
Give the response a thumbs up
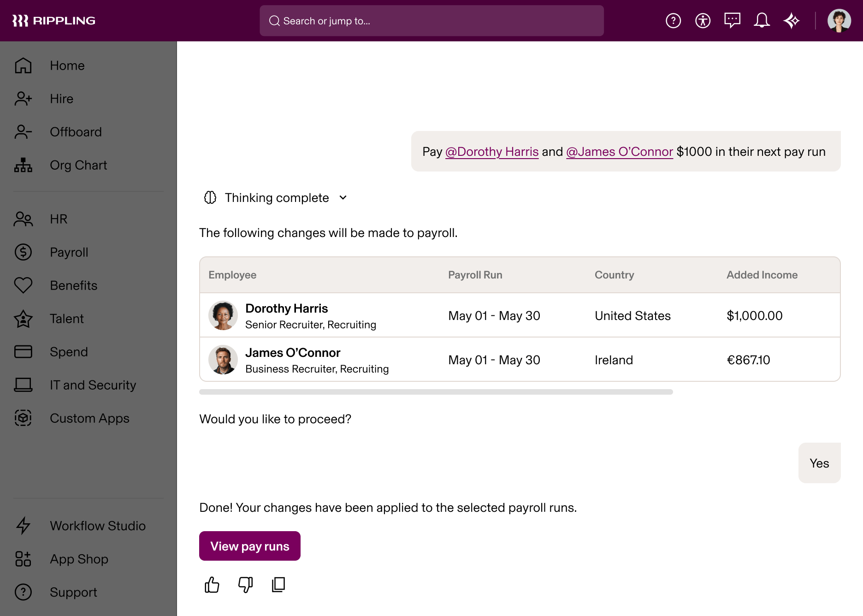click(212, 585)
